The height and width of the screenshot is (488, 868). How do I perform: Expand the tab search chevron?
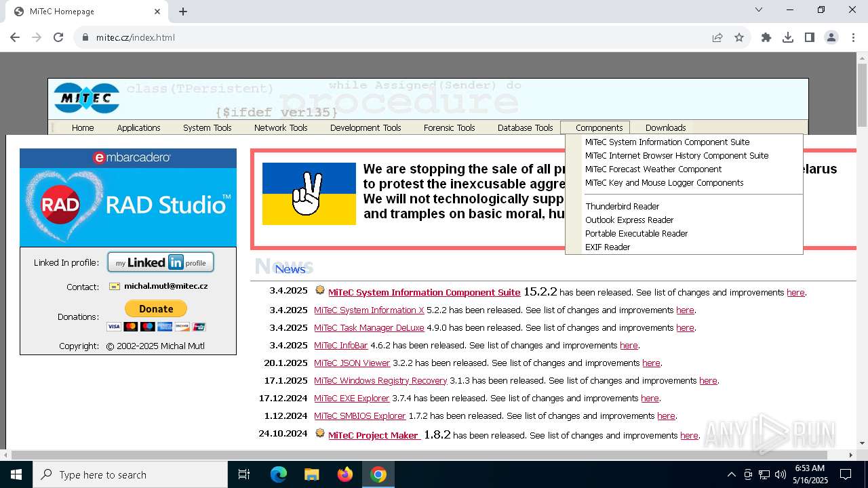tap(759, 9)
